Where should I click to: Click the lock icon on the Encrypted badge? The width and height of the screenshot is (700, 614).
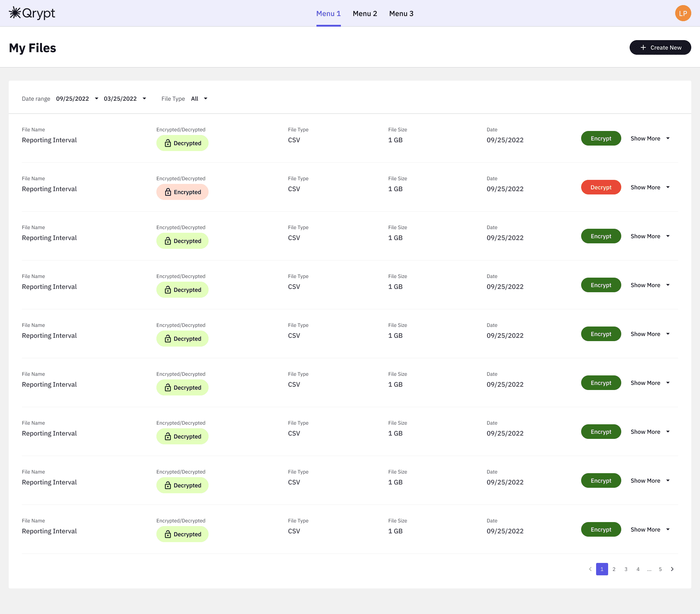click(x=168, y=192)
